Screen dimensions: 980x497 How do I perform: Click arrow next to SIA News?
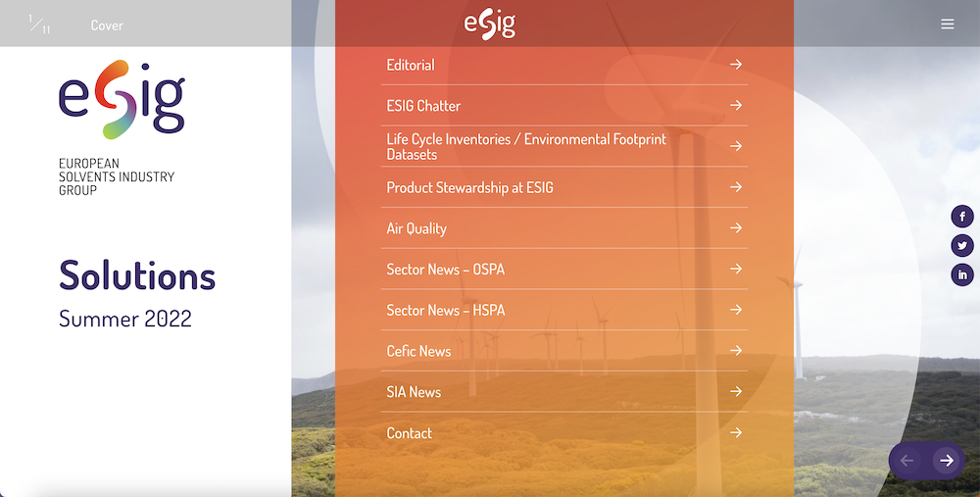pos(736,391)
